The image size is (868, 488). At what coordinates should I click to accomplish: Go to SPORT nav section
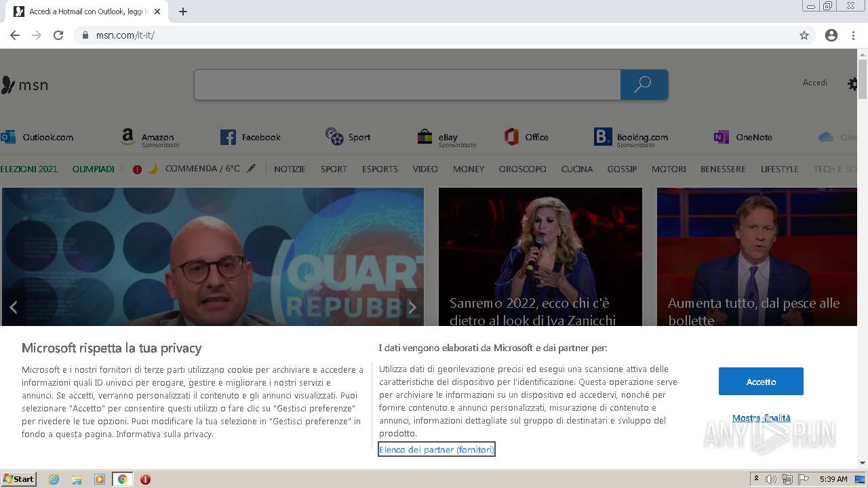coord(334,169)
